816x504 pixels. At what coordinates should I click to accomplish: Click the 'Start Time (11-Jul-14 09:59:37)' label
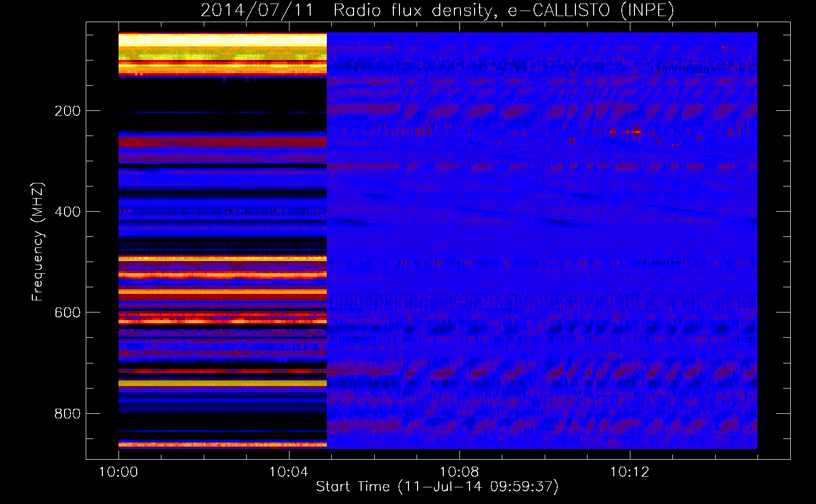tap(438, 487)
